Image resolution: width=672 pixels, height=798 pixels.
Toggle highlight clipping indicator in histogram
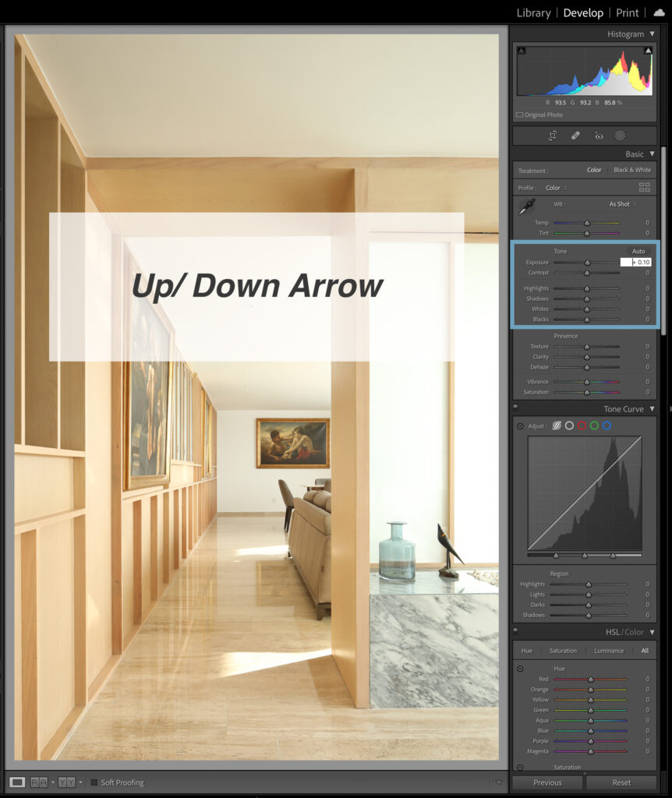tap(648, 51)
